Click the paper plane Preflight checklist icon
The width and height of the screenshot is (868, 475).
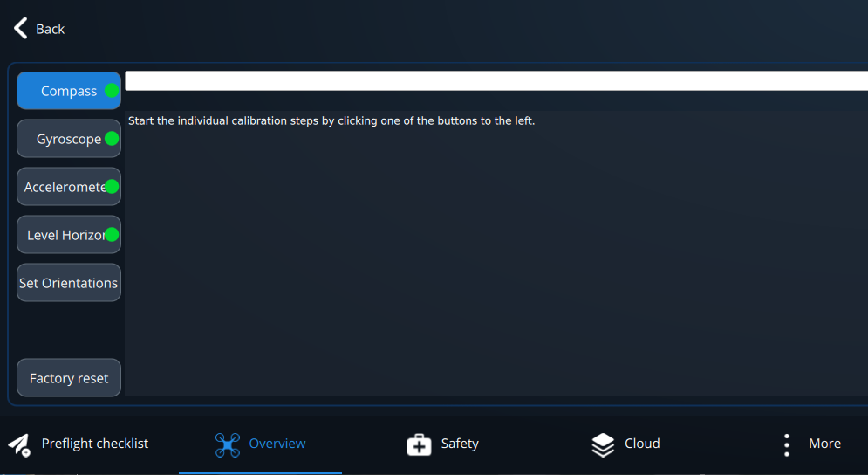(19, 444)
